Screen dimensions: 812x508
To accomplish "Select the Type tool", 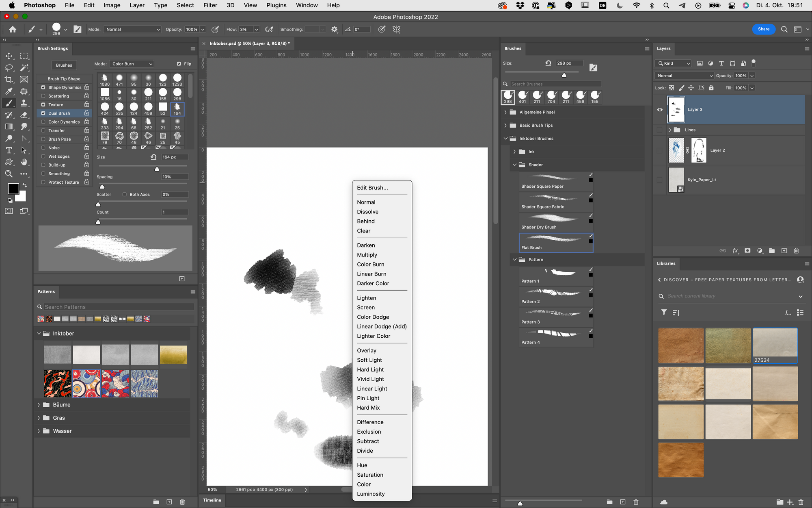I will 9,150.
